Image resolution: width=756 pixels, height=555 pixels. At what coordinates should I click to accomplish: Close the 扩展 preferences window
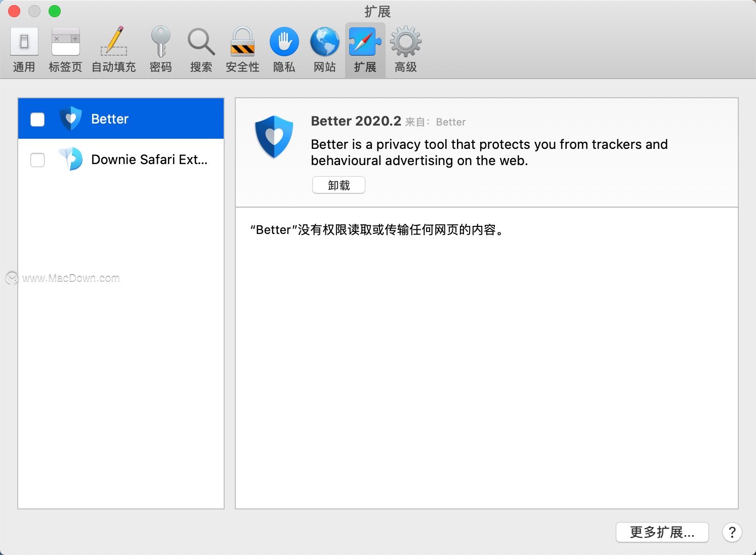tap(14, 11)
